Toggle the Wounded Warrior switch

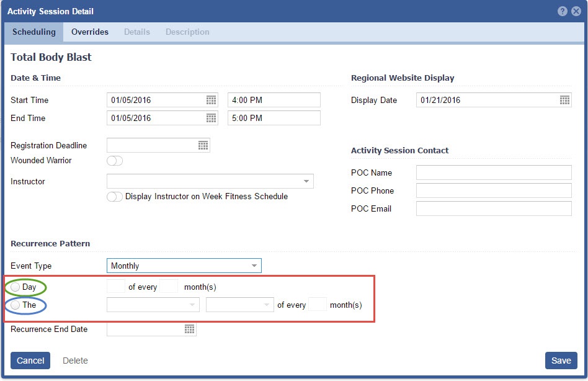click(115, 161)
